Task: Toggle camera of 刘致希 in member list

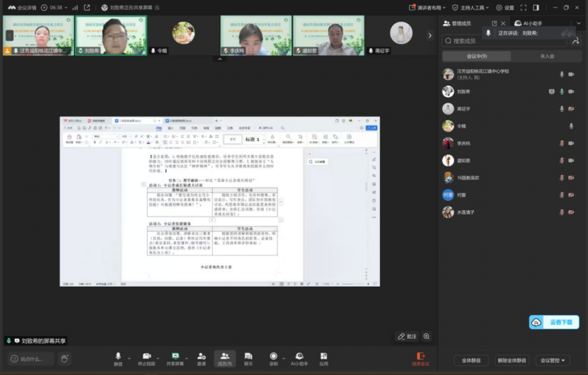Action: click(x=571, y=91)
